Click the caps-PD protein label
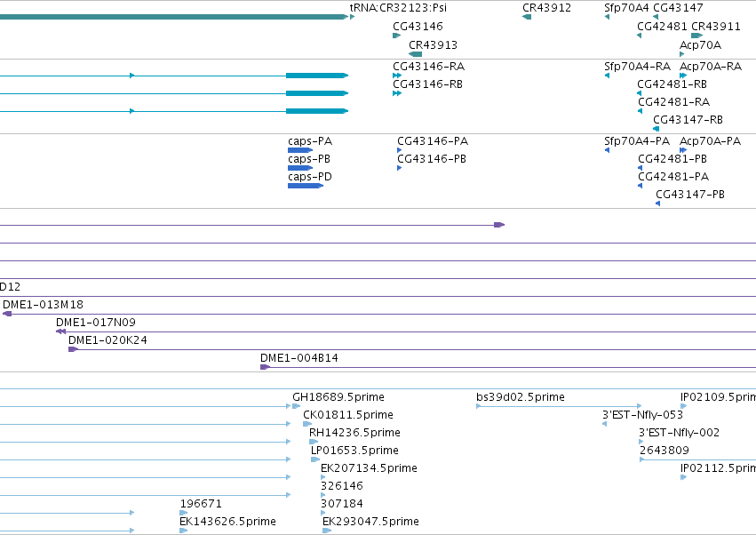756x535 pixels. pos(310,177)
